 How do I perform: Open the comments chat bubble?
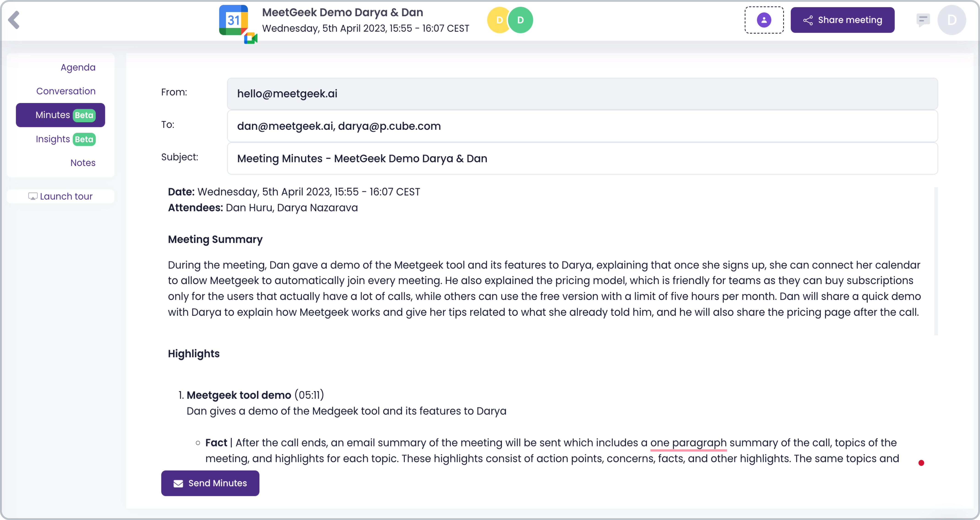(924, 19)
